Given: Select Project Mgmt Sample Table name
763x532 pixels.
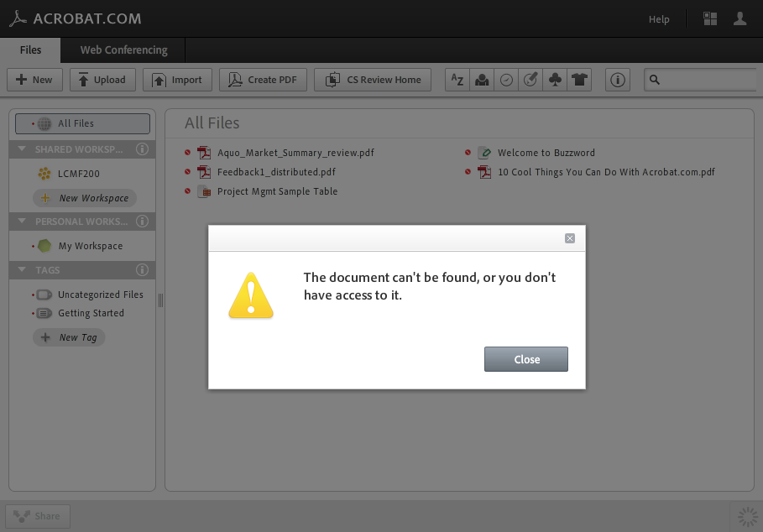Looking at the screenshot, I should (277, 191).
